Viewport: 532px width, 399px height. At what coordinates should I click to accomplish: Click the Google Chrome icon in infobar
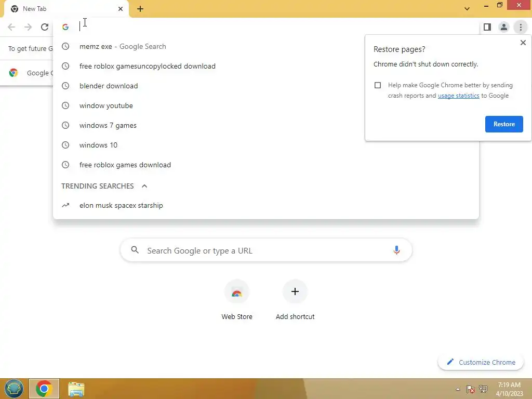click(x=14, y=73)
